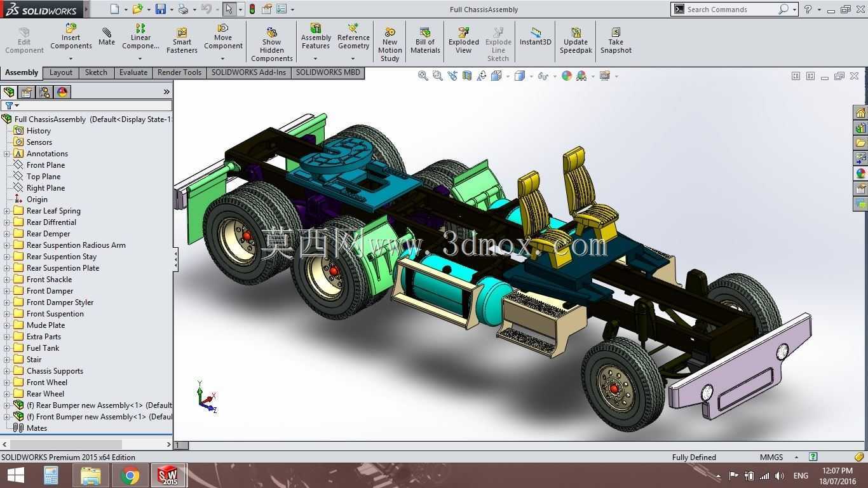Viewport: 868px width, 488px height.
Task: Expand the Rear Leaf Spring folder
Action: point(7,211)
